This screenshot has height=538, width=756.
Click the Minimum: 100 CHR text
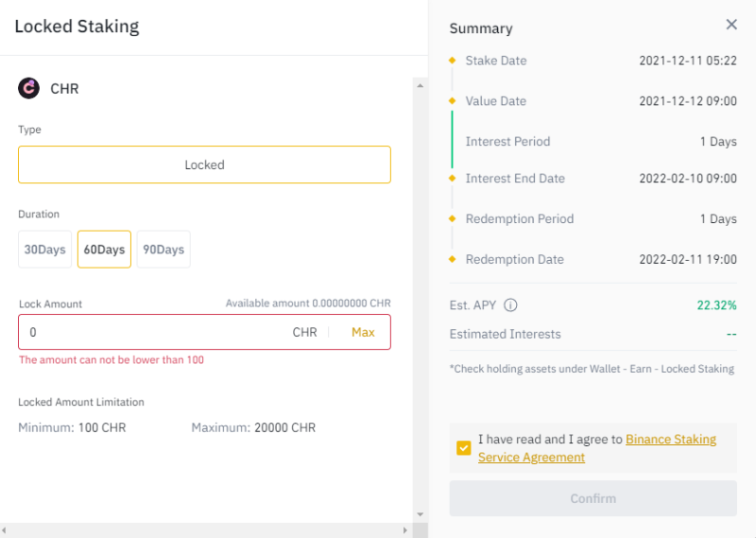point(72,428)
